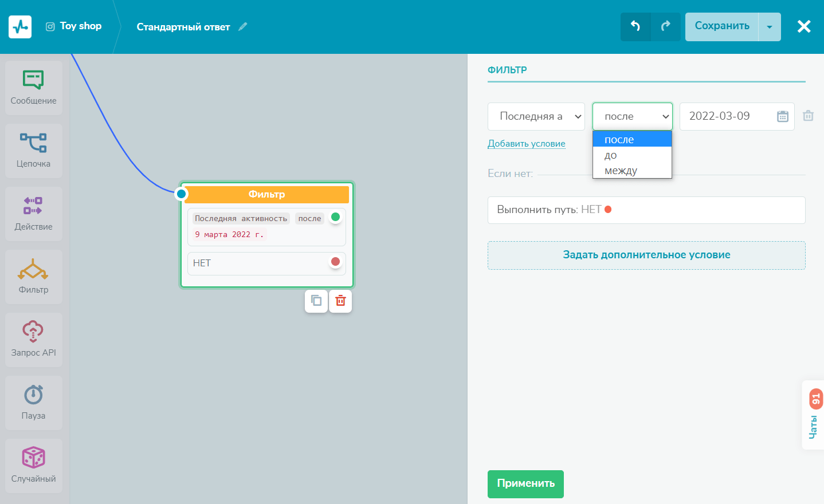Expand the Сохранить button arrow menu
Screen dimensions: 824x504
pyautogui.click(x=770, y=27)
